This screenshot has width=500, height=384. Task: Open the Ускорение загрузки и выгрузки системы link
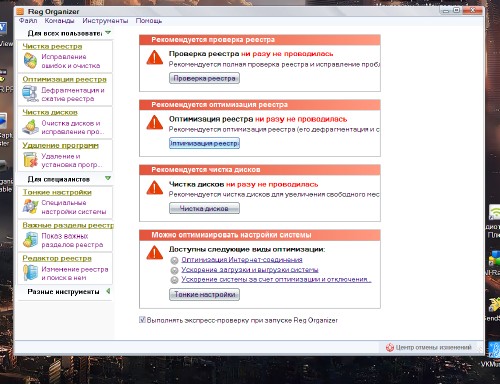[x=250, y=270]
